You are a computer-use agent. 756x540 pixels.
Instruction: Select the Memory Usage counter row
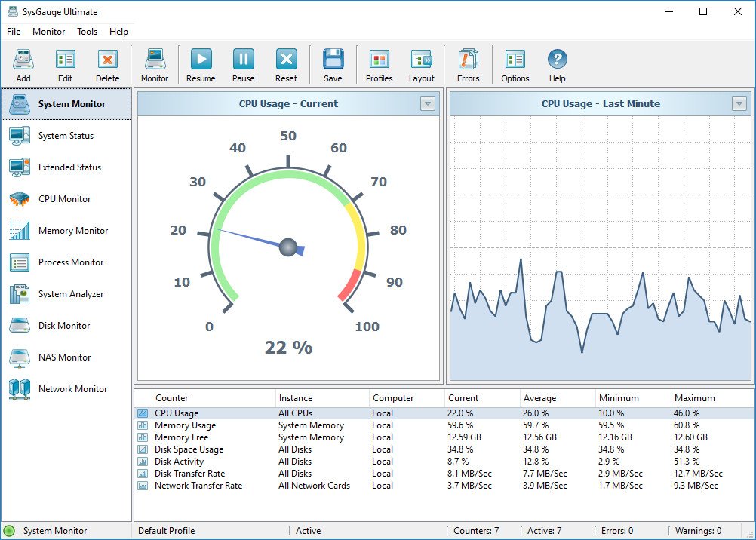[x=185, y=425]
